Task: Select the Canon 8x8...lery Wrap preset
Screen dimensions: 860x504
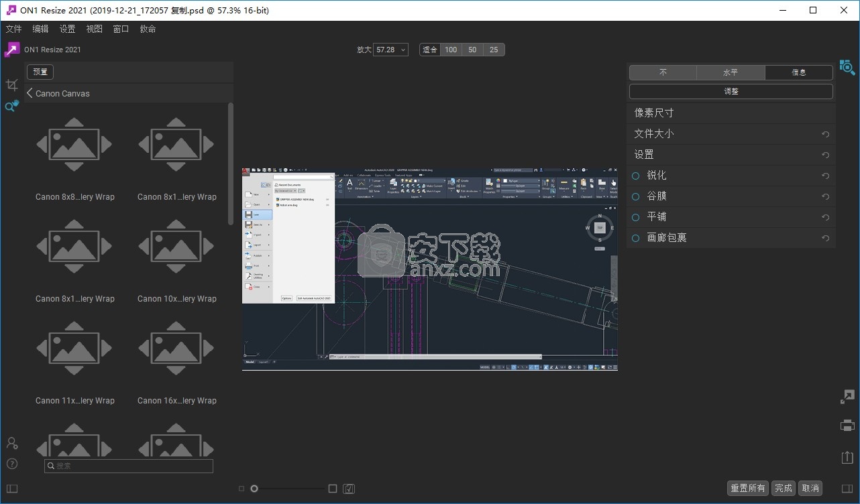Action: [x=74, y=160]
